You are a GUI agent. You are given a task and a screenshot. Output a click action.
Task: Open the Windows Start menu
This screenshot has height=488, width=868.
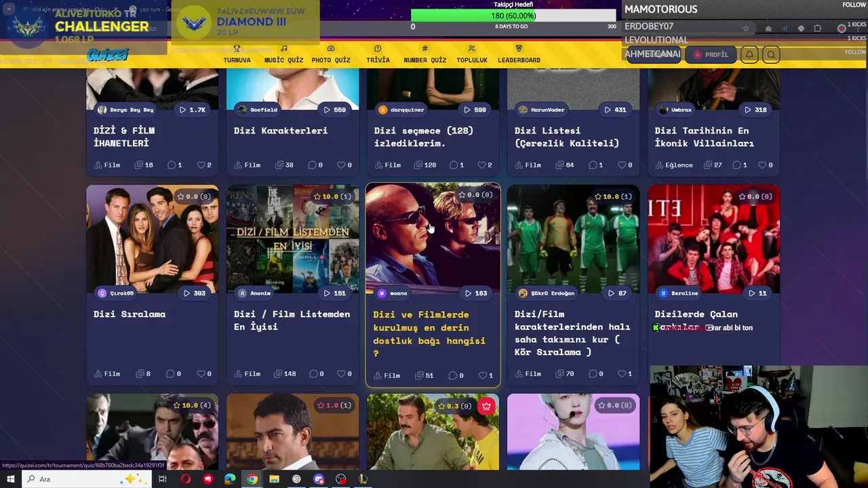coord(11,479)
